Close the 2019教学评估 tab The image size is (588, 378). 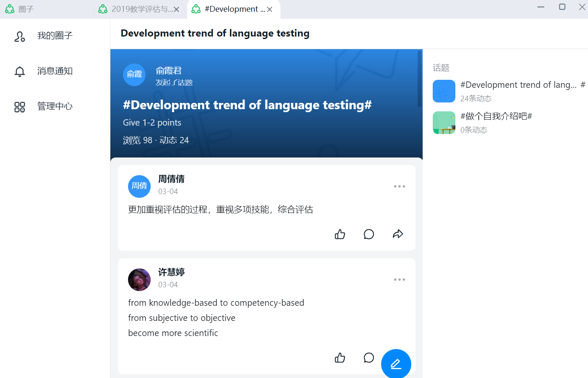coord(177,9)
